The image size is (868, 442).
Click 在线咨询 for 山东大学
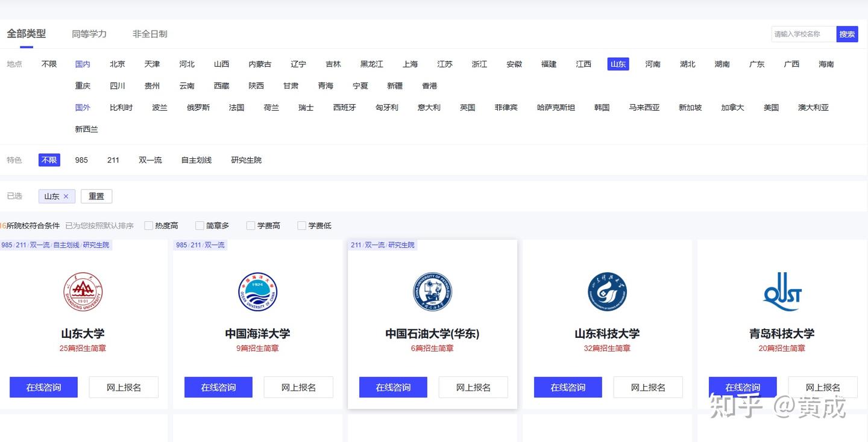(x=43, y=387)
